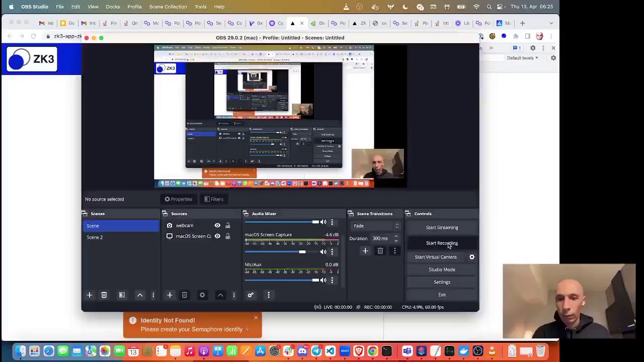Remove scene transition with trash icon
This screenshot has height=362, width=644.
380,251
